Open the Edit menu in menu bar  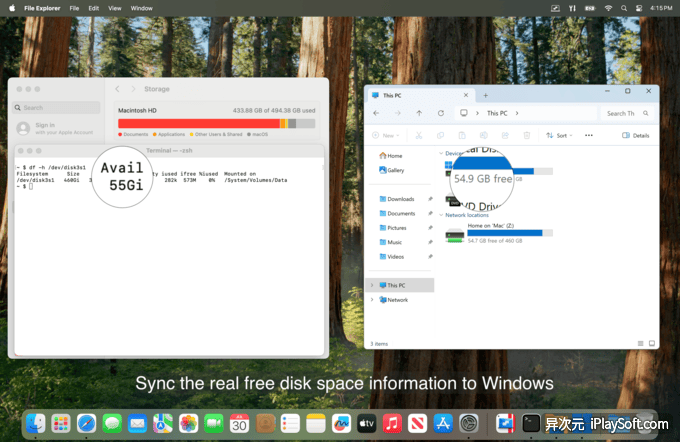coord(94,8)
